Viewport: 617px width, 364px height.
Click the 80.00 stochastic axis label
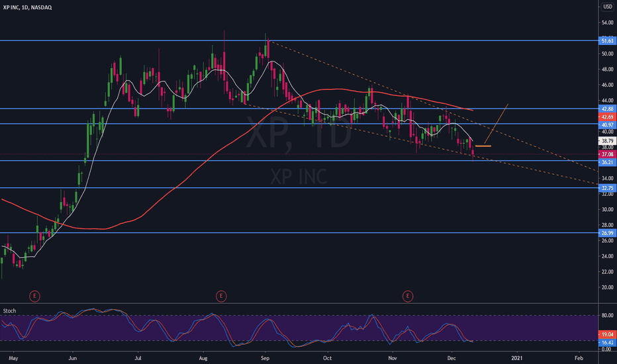(x=607, y=315)
